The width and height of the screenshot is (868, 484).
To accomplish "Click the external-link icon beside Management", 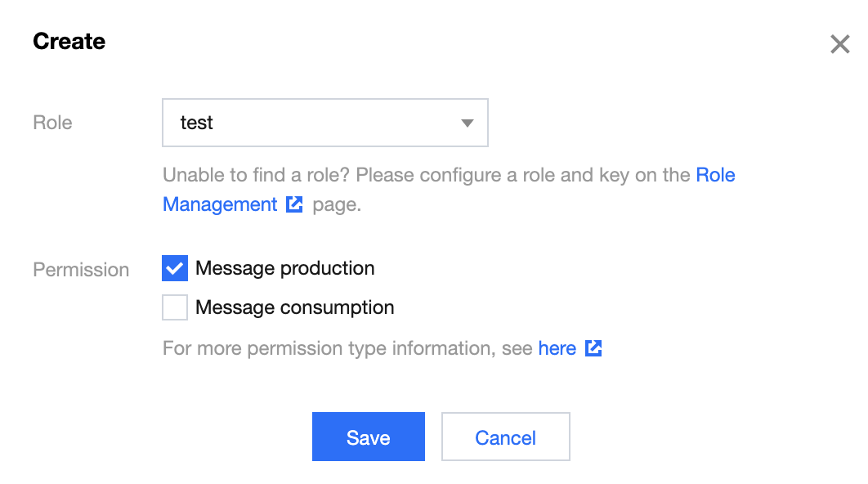I will (x=294, y=204).
